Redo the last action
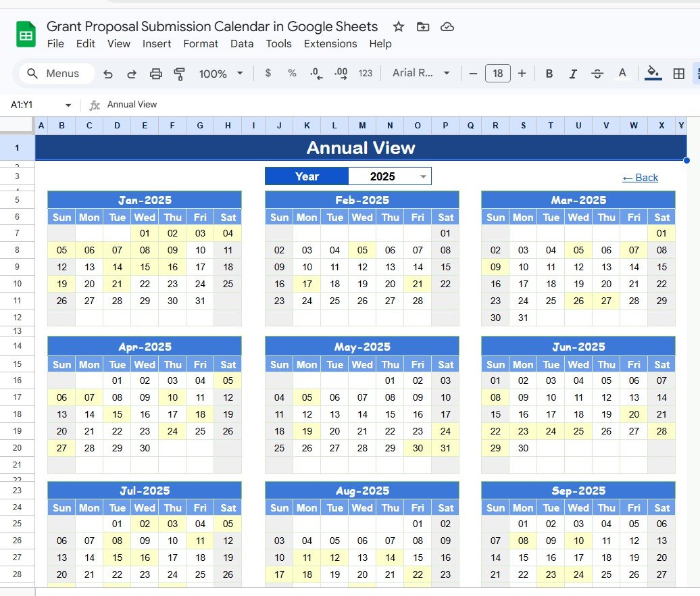The width and height of the screenshot is (700, 596). (132, 74)
